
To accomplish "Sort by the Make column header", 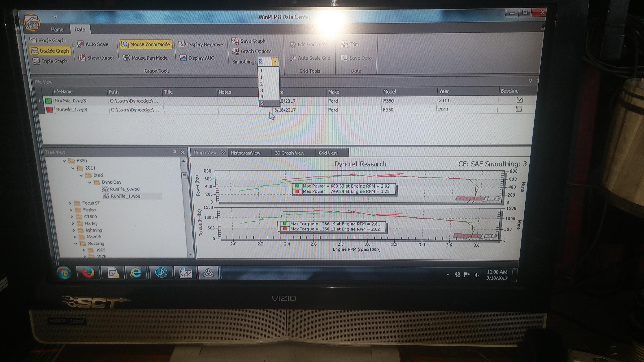I will 354,92.
